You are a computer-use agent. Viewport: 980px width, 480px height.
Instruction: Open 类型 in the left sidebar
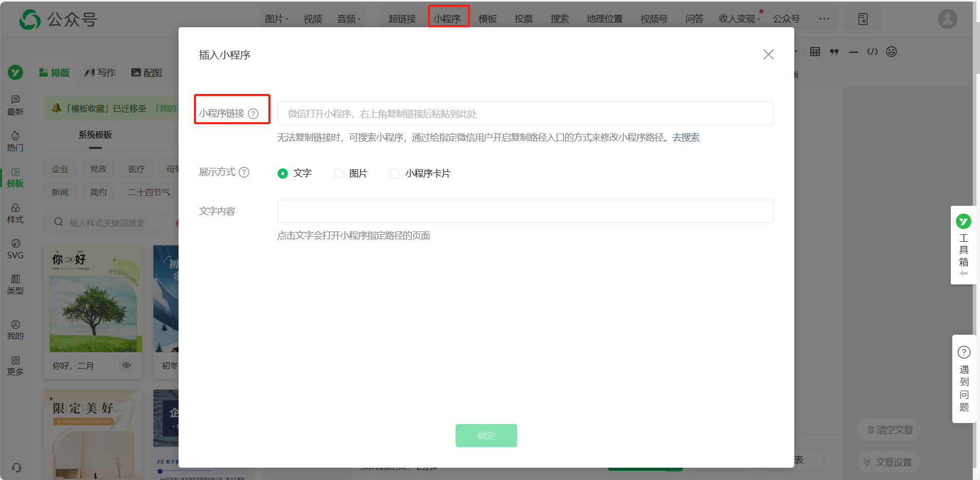coord(15,284)
